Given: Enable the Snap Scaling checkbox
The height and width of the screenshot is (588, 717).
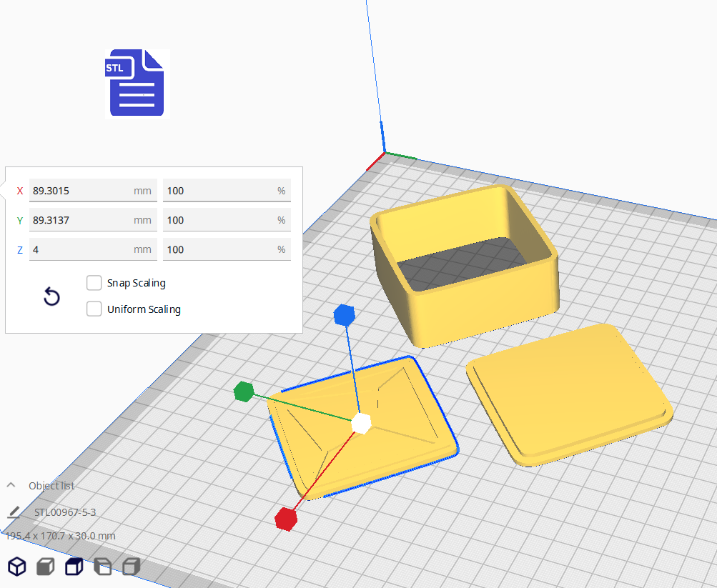Looking at the screenshot, I should coord(94,283).
